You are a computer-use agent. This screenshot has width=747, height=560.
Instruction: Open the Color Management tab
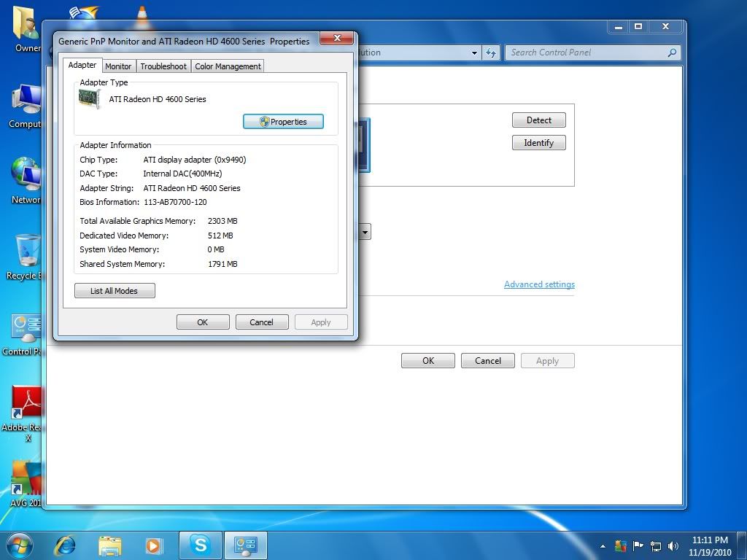coord(228,66)
